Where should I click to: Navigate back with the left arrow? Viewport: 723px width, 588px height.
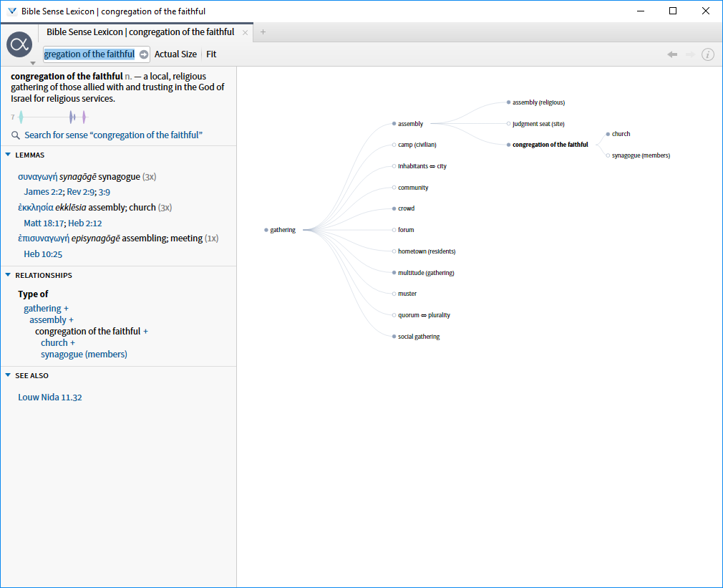672,54
